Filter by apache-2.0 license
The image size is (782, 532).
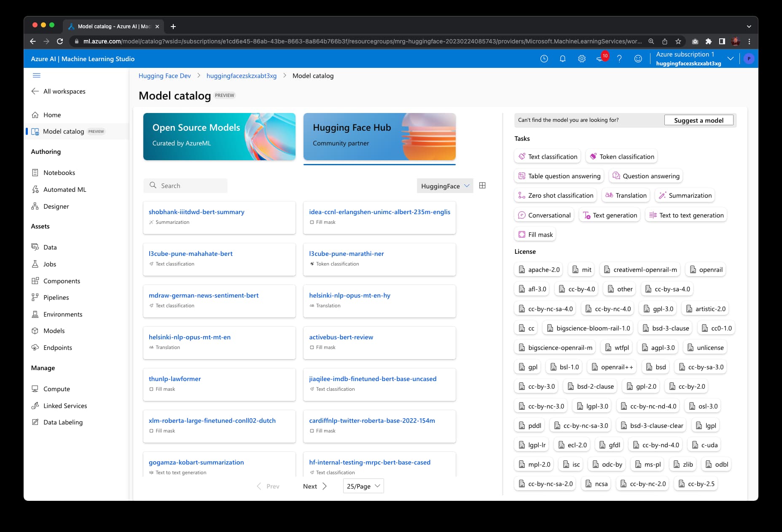(538, 269)
